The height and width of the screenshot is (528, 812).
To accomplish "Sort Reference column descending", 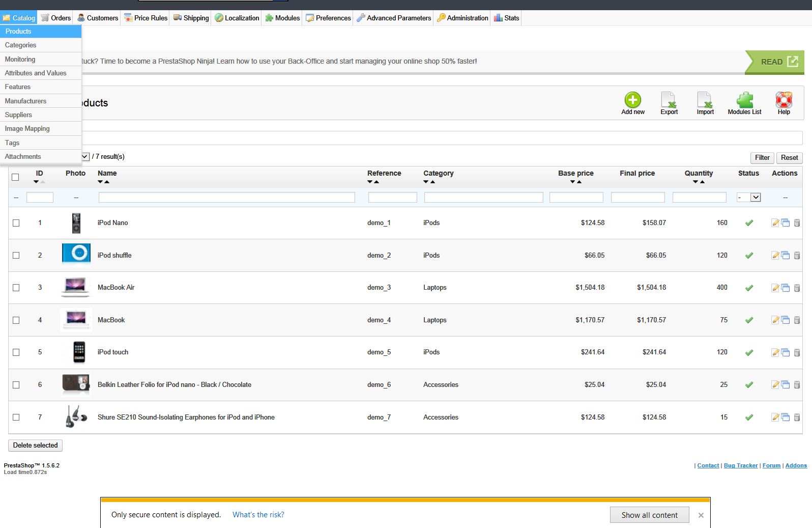I will click(370, 182).
